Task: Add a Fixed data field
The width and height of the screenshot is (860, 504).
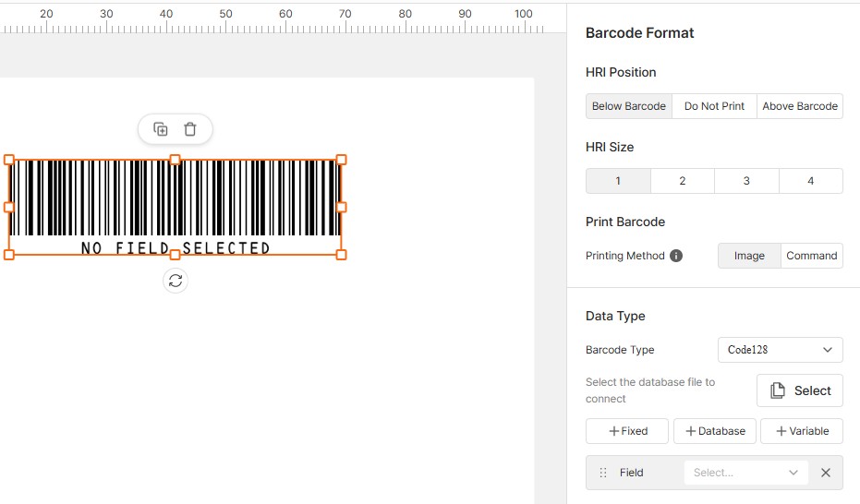Action: click(627, 431)
